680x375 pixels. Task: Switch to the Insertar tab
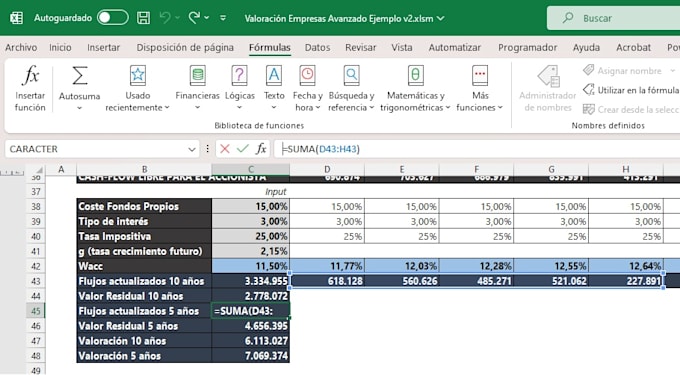tap(103, 47)
